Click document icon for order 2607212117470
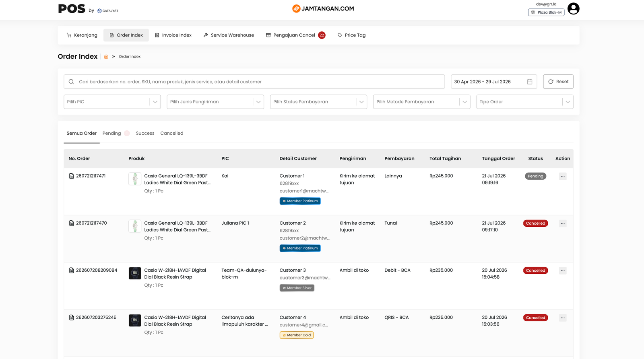Viewport: 644px width, 359px height. tap(72, 223)
